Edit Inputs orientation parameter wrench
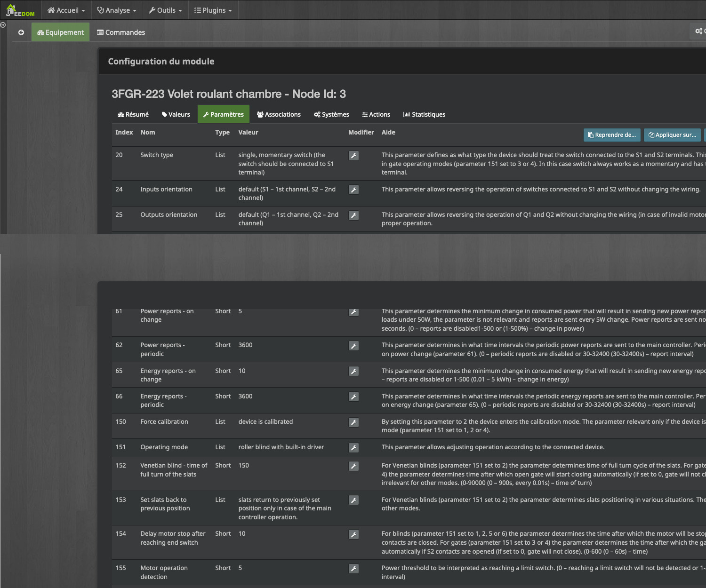 click(353, 190)
